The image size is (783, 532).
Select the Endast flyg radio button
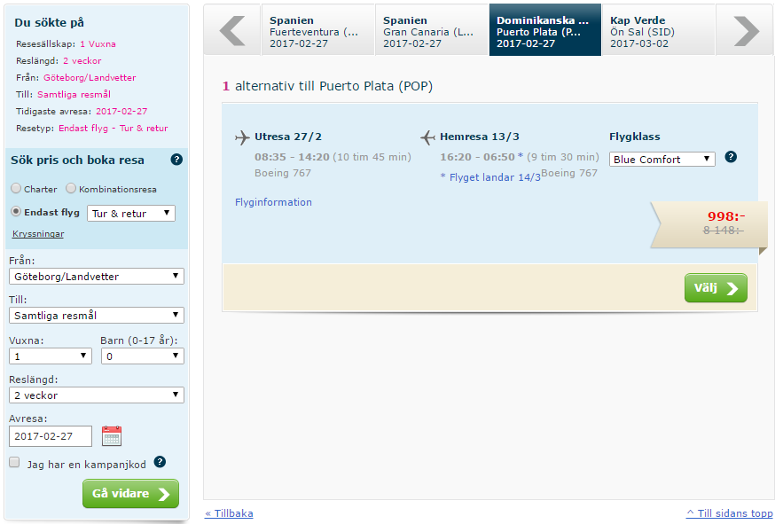tap(16, 211)
